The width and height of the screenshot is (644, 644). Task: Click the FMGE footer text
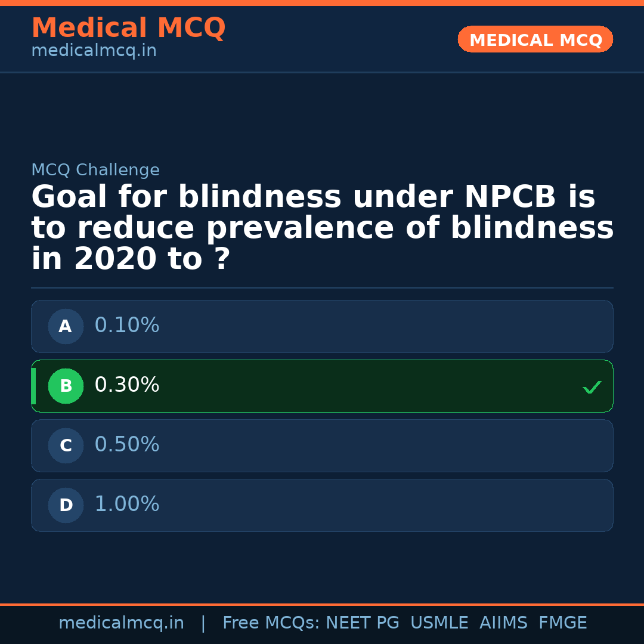(x=562, y=623)
